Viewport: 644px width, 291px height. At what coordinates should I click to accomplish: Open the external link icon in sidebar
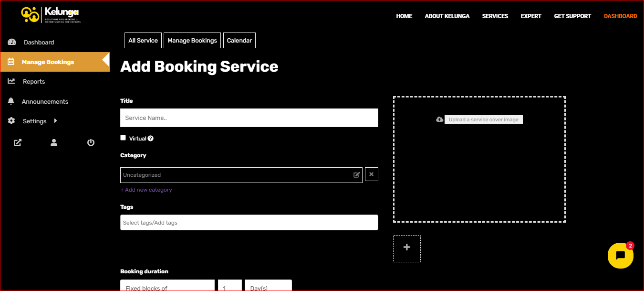(x=18, y=142)
